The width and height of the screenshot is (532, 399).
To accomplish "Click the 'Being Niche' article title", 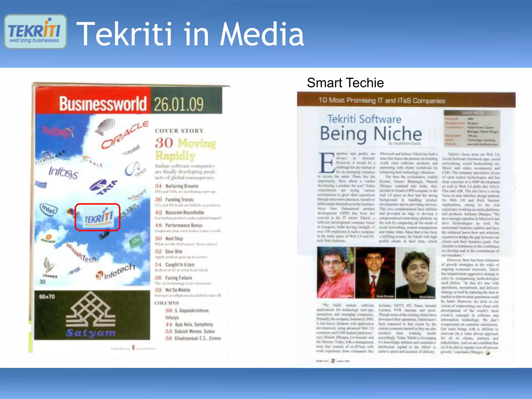I will point(371,134).
